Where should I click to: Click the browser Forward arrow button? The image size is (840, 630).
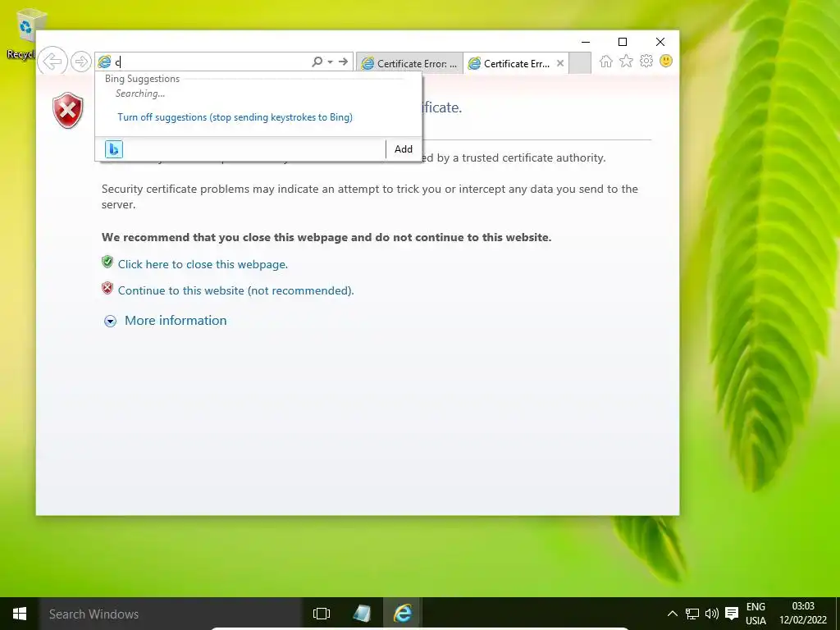81,62
